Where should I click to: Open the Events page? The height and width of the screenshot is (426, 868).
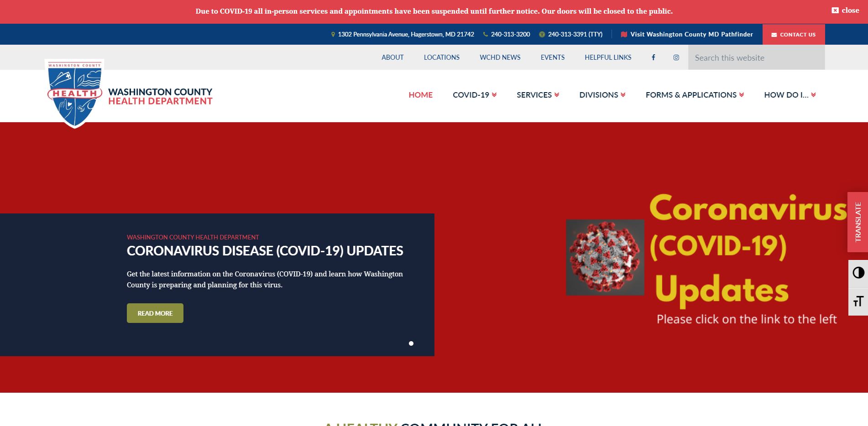[552, 57]
